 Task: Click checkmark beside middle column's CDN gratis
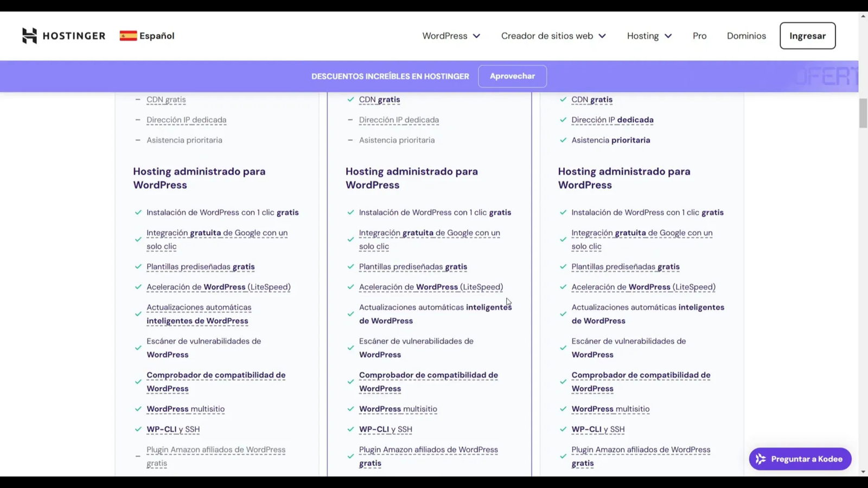pos(350,100)
